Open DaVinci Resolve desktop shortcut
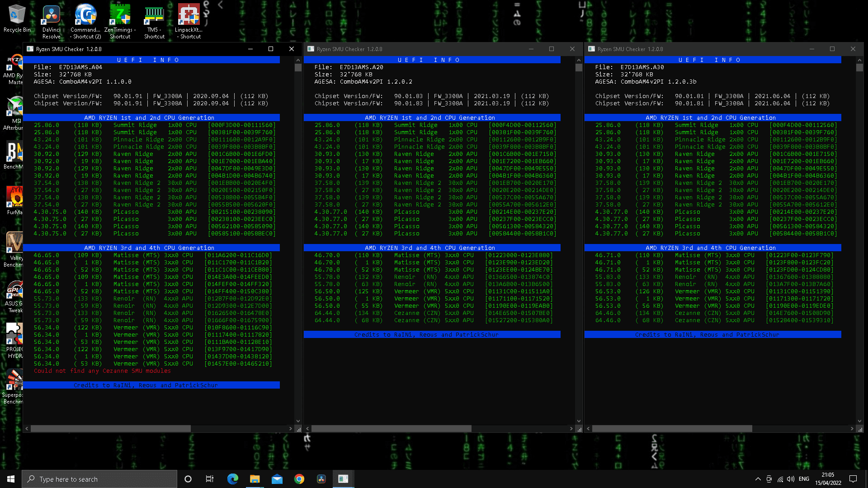The height and width of the screenshot is (488, 868). (x=51, y=22)
